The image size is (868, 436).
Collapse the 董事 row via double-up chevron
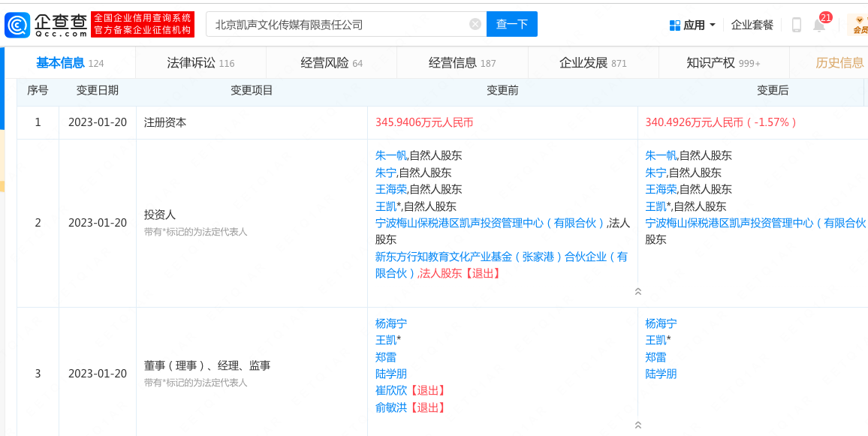pos(637,425)
